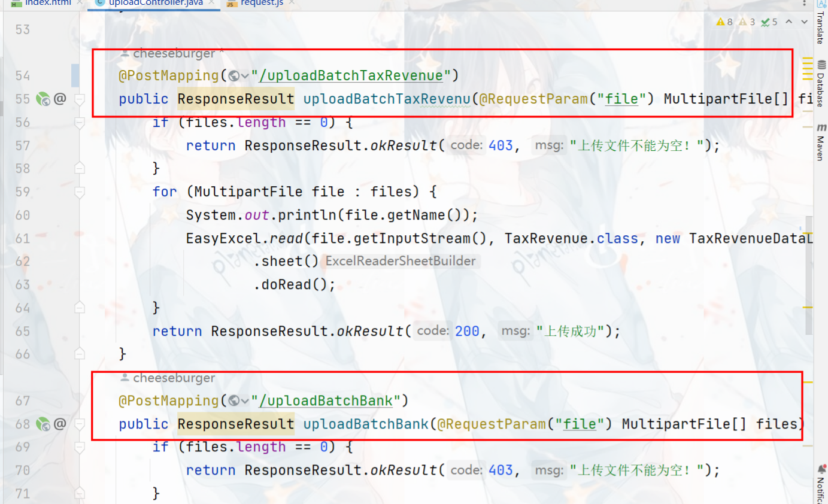This screenshot has width=828, height=504.
Task: Collapse the if block fold marker at line 56
Action: [80, 123]
